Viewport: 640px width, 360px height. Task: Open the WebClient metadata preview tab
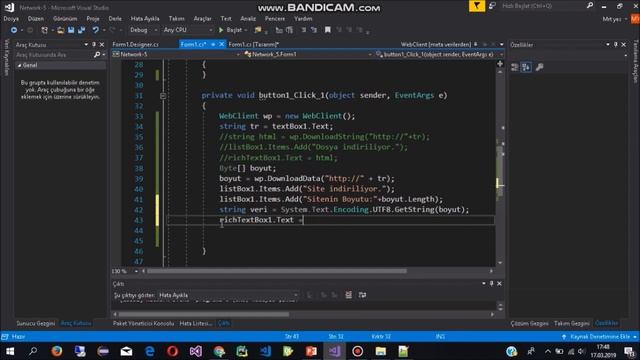[x=436, y=44]
